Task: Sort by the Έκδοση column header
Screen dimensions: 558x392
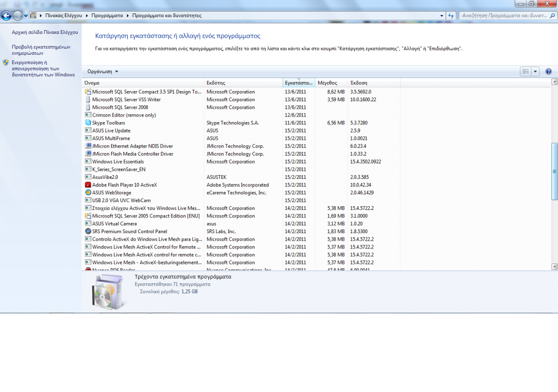Action: (374, 83)
